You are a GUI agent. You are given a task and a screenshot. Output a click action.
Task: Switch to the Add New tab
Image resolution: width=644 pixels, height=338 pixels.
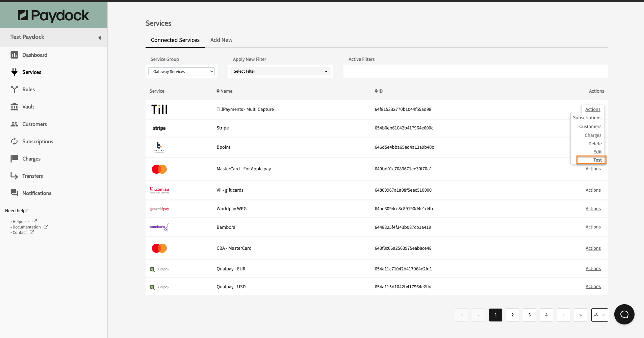tap(221, 40)
